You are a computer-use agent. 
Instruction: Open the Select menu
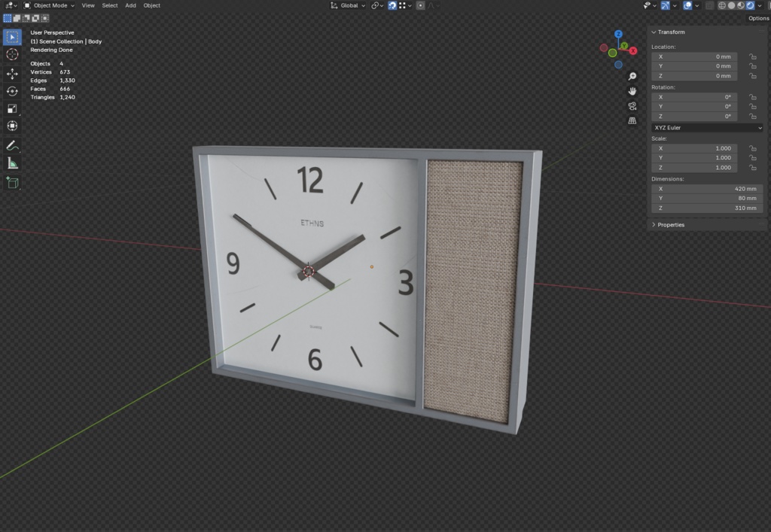[110, 5]
